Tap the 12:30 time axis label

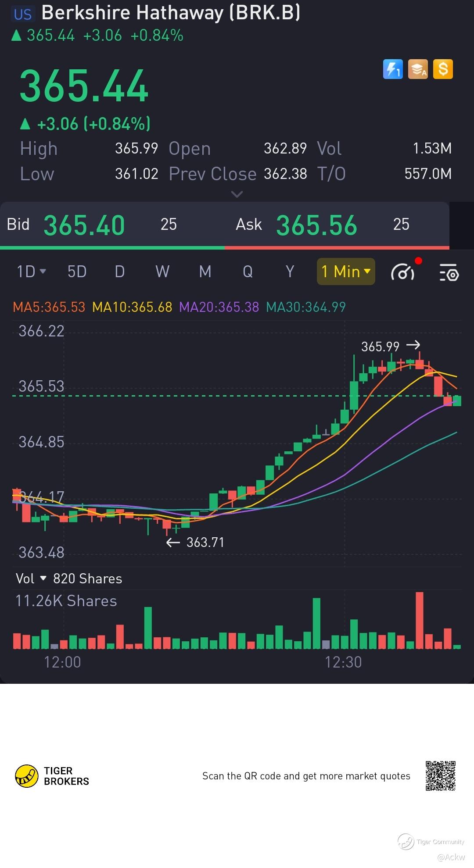(343, 662)
